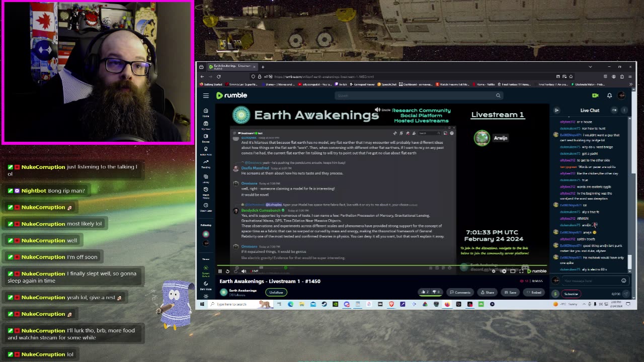Pause the video player
Screen dimensions: 644x362
point(220,271)
